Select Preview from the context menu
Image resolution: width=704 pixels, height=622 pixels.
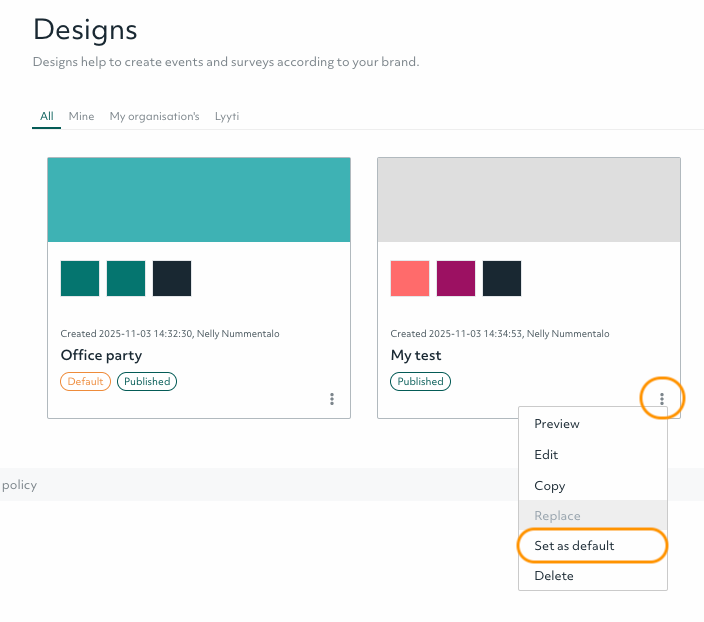(557, 424)
